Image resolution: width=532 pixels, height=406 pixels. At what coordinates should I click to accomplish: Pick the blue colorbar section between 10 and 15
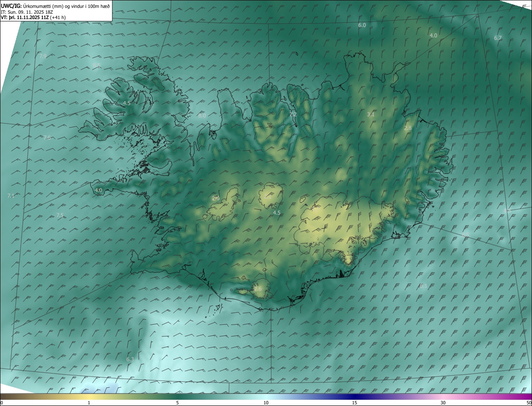310,396
